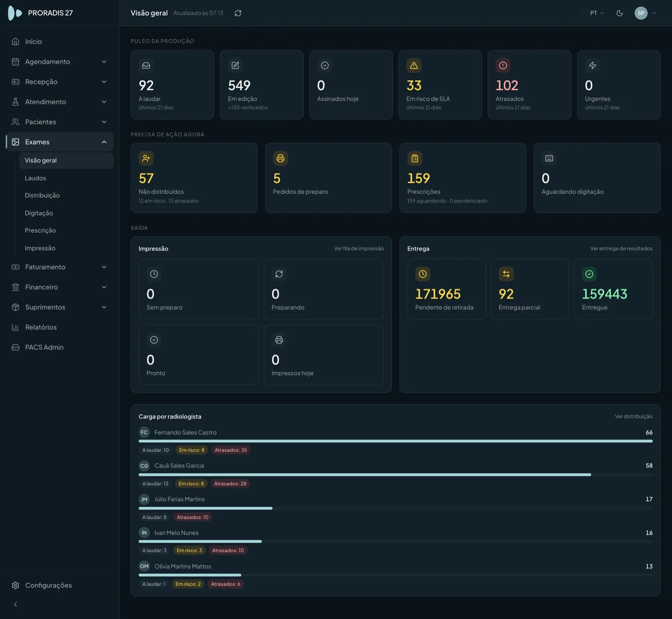Click the user-plus icon on Não distribuídos
Viewport: 672px width, 619px height.
click(x=146, y=158)
